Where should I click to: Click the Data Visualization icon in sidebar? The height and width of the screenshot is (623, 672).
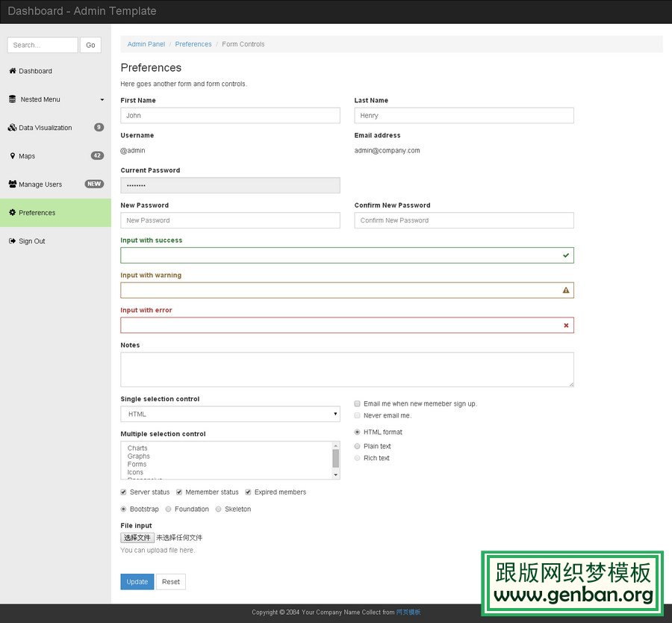pyautogui.click(x=12, y=128)
